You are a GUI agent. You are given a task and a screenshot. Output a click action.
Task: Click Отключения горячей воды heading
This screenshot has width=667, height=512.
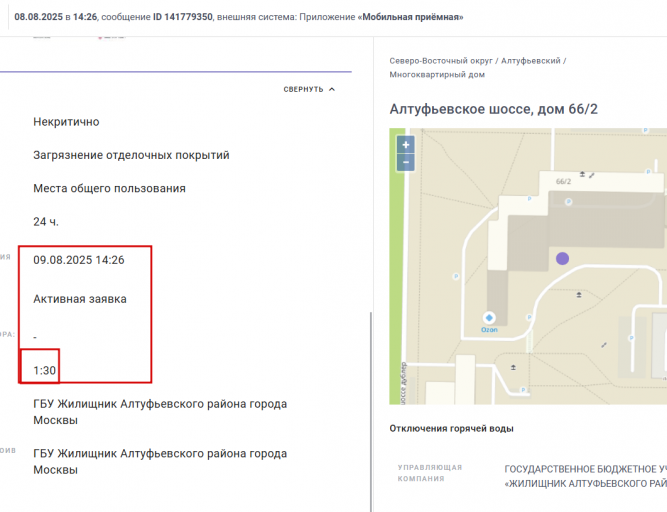pyautogui.click(x=451, y=429)
